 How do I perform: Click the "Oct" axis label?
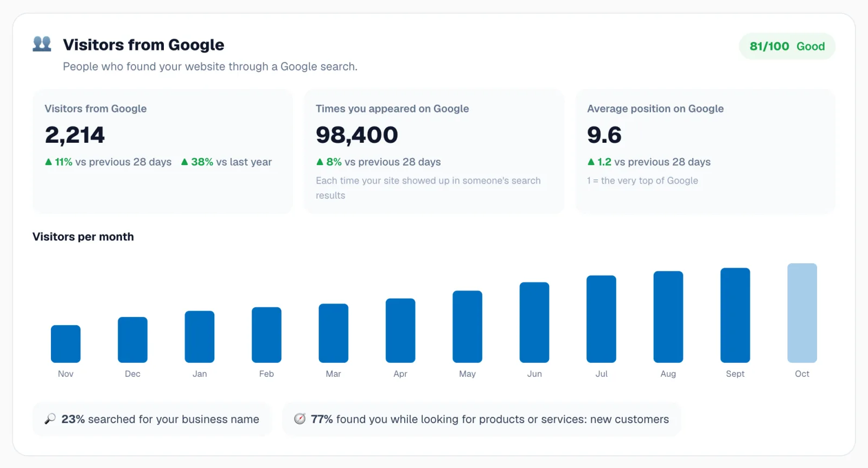(802, 374)
